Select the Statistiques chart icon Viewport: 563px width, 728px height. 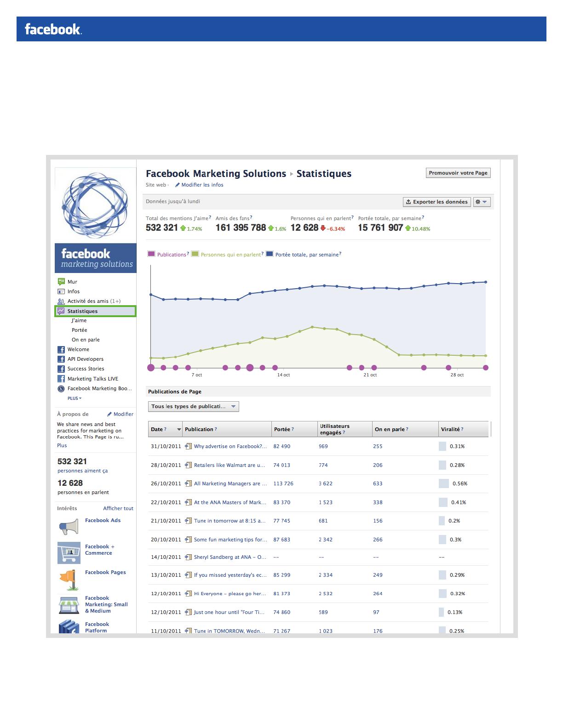point(61,311)
